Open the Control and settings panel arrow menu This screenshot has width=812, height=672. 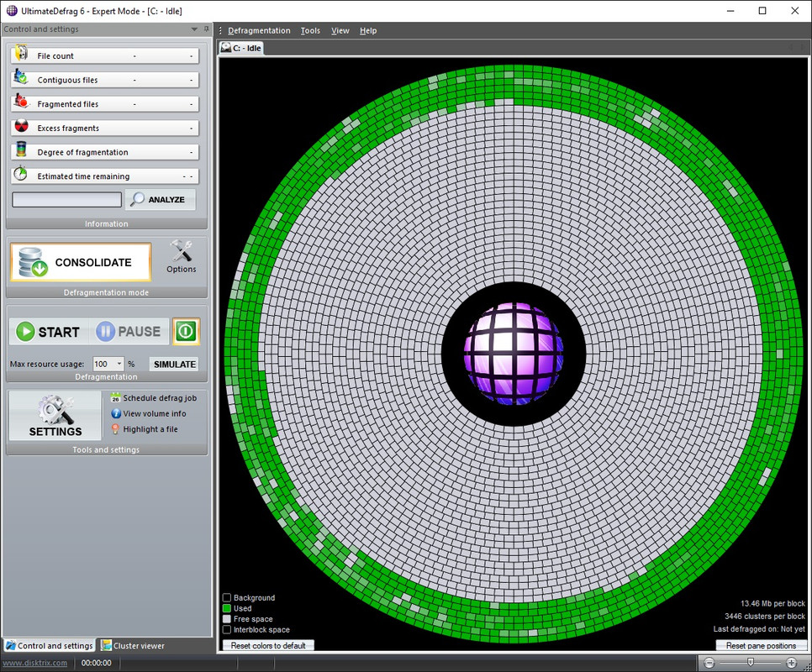[195, 29]
